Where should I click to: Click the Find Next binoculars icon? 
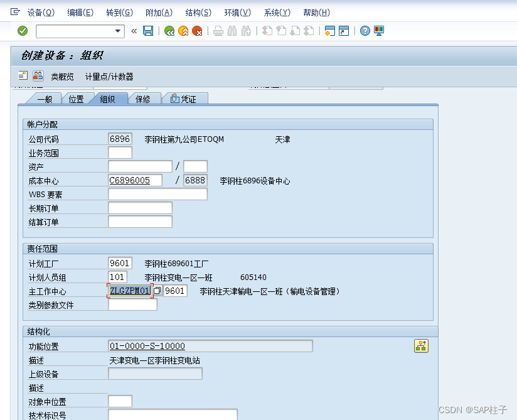point(246,31)
